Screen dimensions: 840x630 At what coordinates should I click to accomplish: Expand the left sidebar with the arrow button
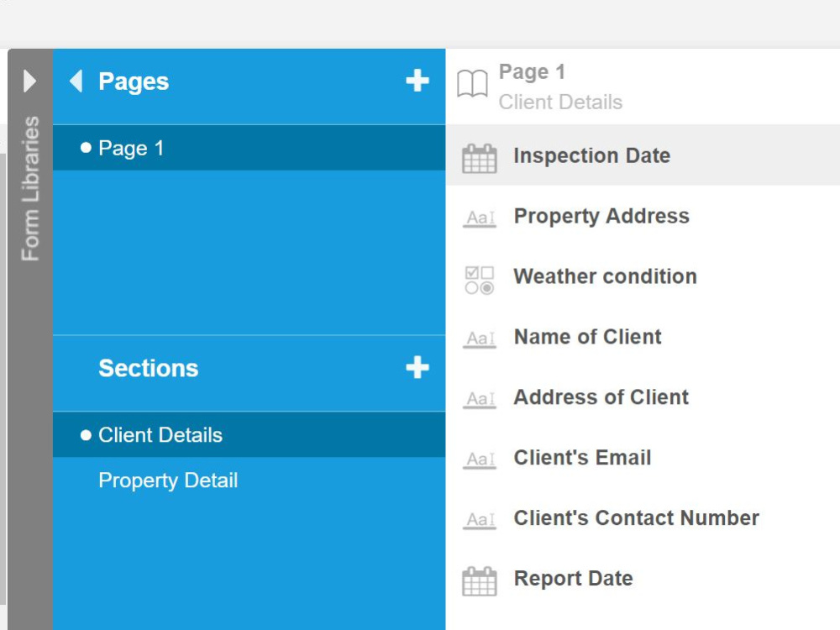pos(30,81)
